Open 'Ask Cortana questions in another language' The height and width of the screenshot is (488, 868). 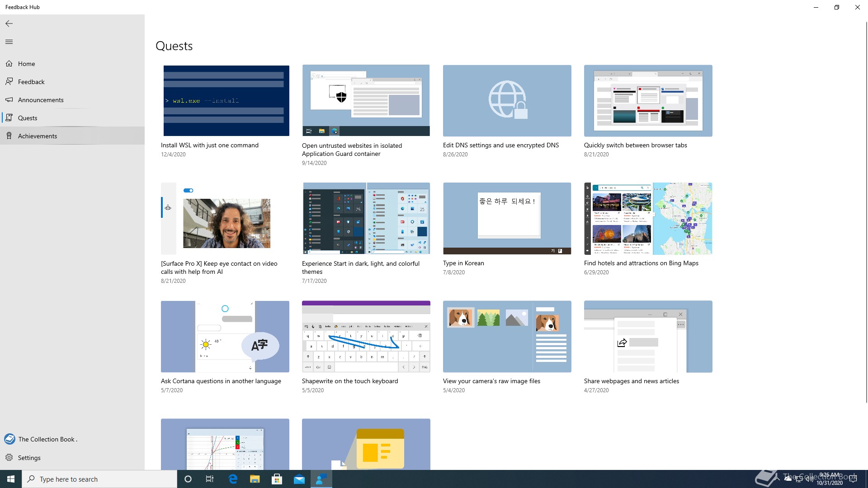(221, 381)
